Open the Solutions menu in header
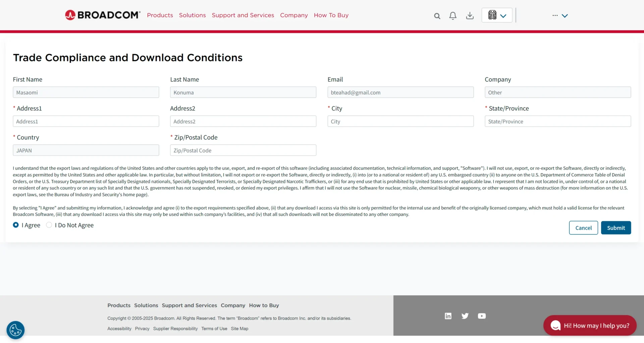644x343 pixels. pos(193,15)
